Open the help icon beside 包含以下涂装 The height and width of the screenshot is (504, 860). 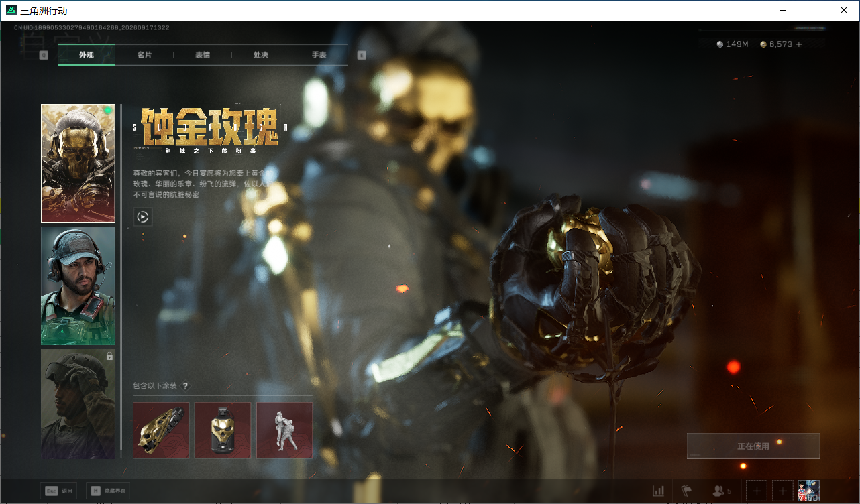(x=185, y=386)
